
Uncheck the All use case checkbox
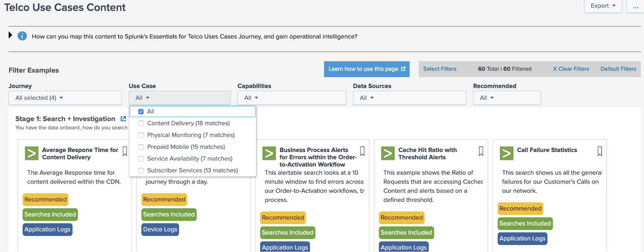(x=141, y=112)
